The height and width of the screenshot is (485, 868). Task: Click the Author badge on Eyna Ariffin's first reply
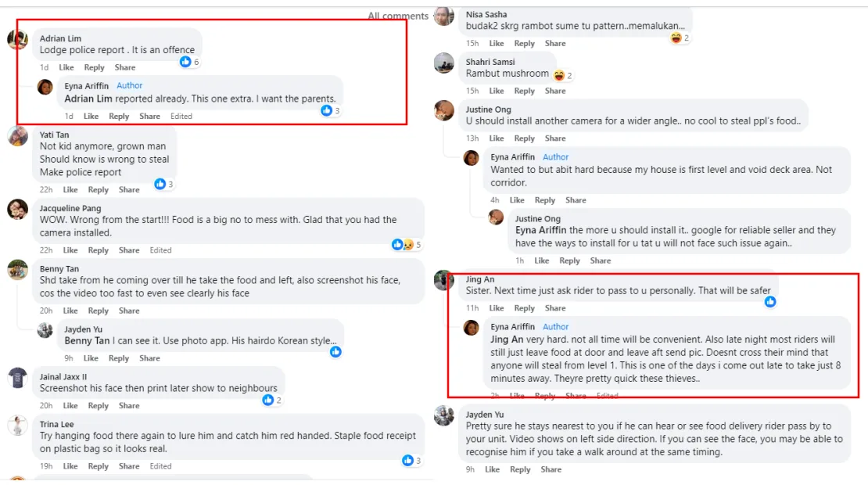130,86
